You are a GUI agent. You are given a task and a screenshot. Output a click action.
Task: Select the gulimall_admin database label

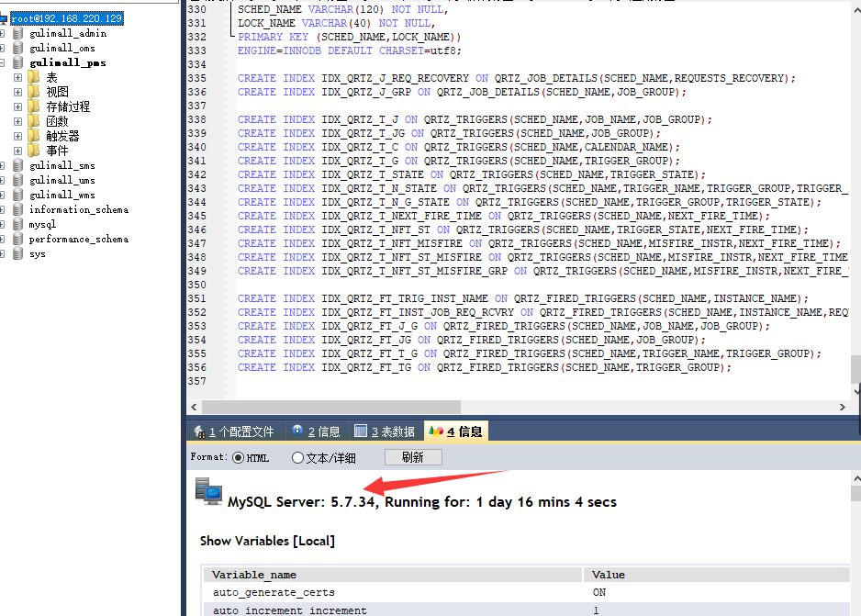pos(68,33)
